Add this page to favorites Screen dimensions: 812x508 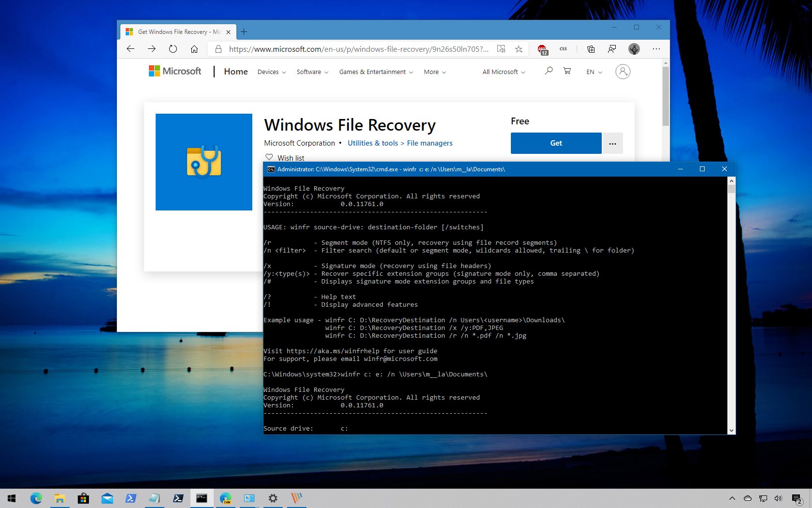pos(519,49)
